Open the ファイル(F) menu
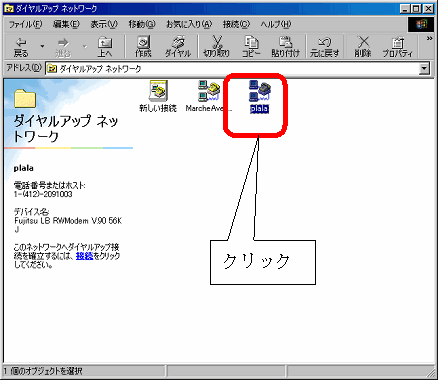Image resolution: width=438 pixels, height=380 pixels. pos(25,24)
